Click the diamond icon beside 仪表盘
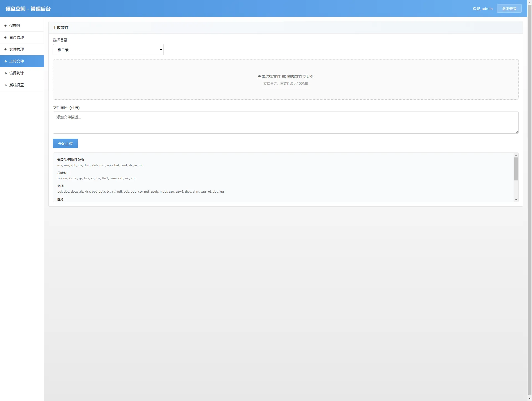 coord(6,25)
